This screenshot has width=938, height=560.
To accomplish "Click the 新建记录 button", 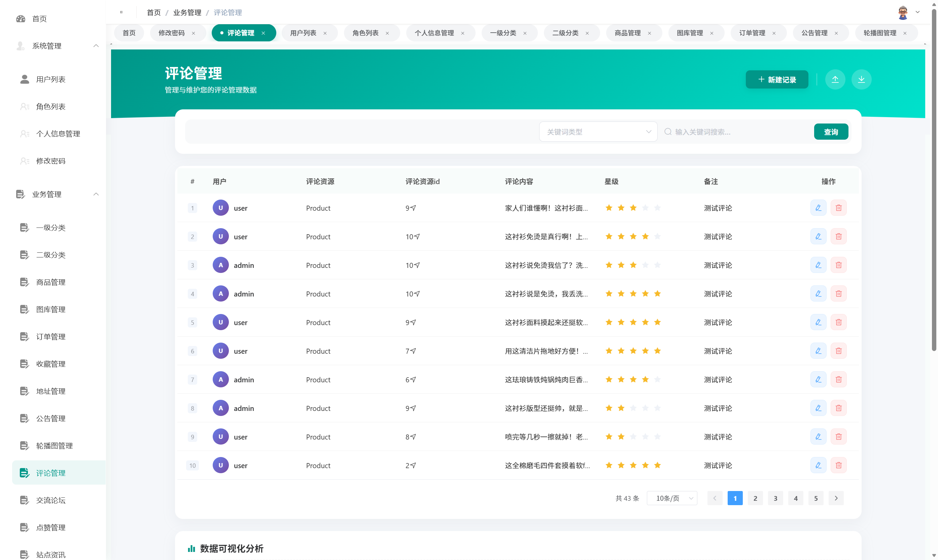I will pos(776,79).
